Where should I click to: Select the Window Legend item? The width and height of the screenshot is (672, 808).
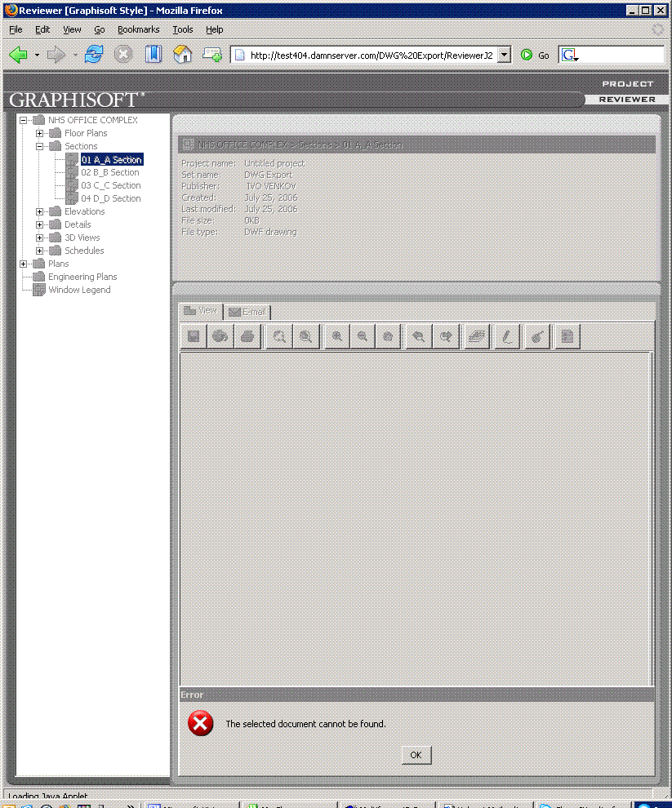79,290
